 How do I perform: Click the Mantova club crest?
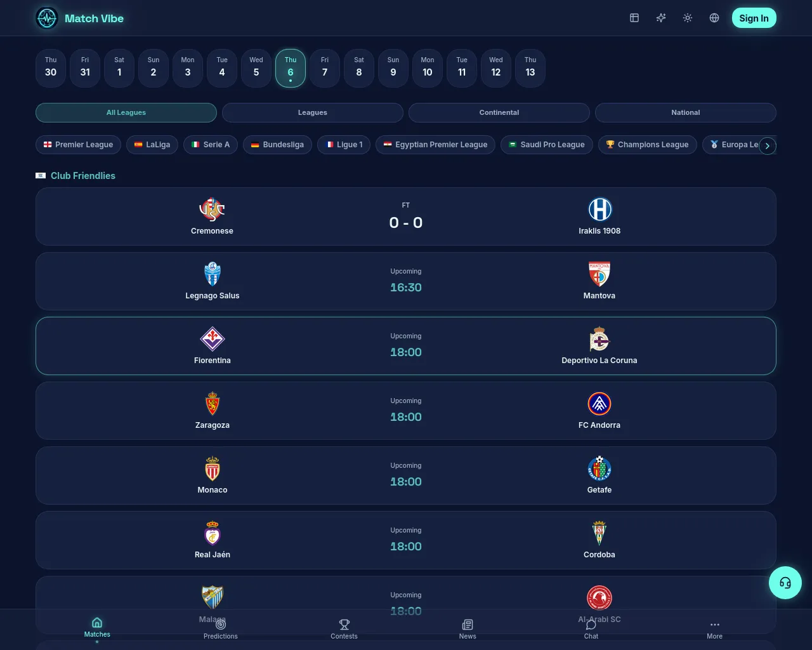coord(599,274)
